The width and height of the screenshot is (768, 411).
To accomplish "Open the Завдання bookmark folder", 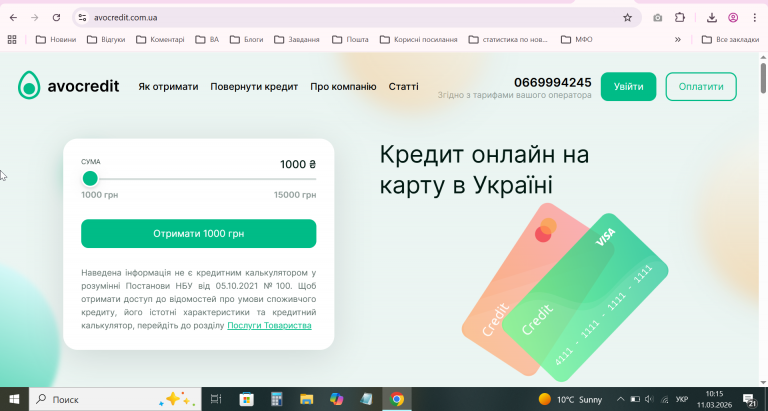I will 296,40.
